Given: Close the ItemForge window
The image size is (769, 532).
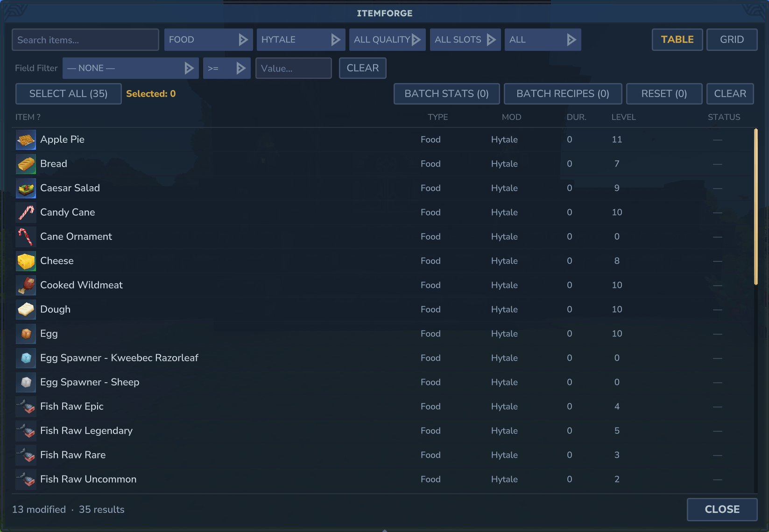Looking at the screenshot, I should [x=722, y=510].
